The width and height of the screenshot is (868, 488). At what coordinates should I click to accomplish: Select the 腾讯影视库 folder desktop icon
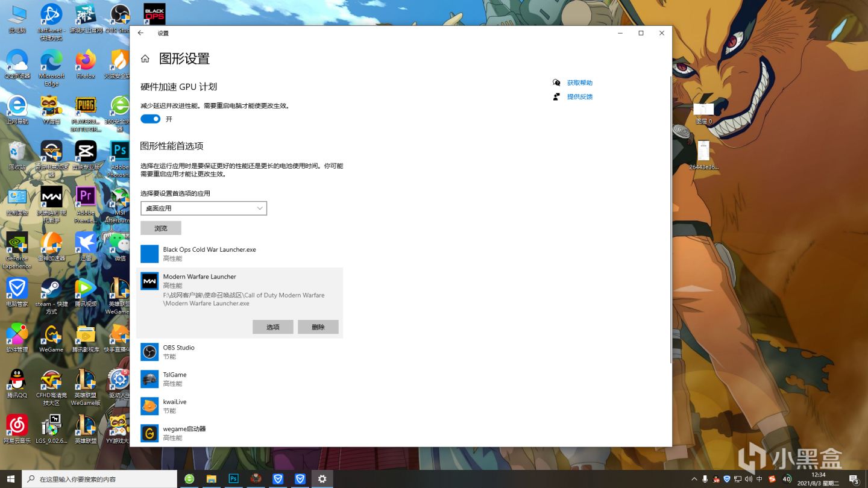pyautogui.click(x=86, y=339)
